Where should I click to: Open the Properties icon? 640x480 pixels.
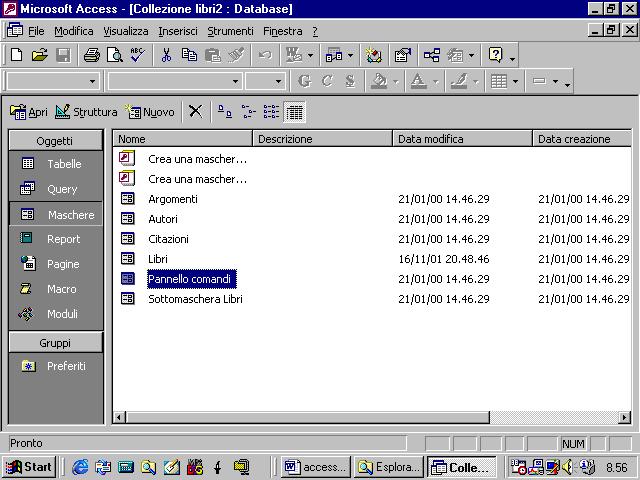(402, 55)
